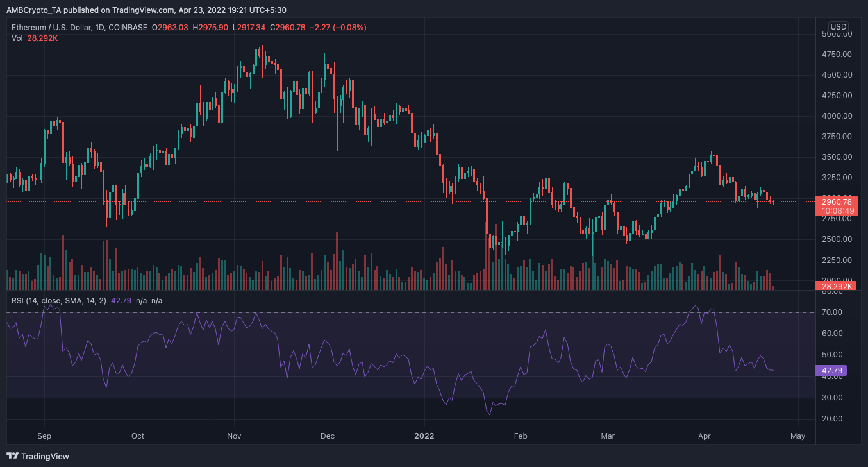Click the COINBASE exchange label in the legend
This screenshot has width=868, height=467.
[128, 27]
